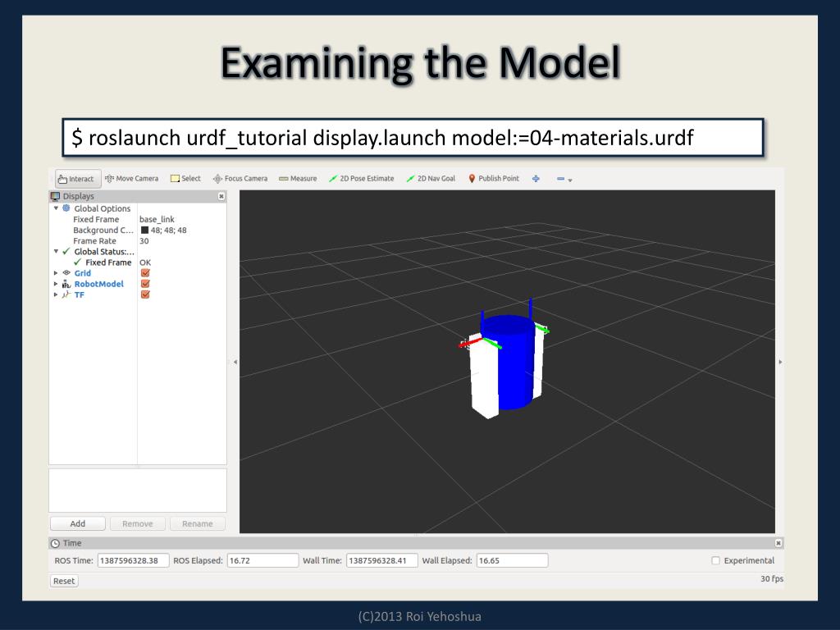The image size is (840, 630).
Task: Click the Add display button
Action: (78, 523)
